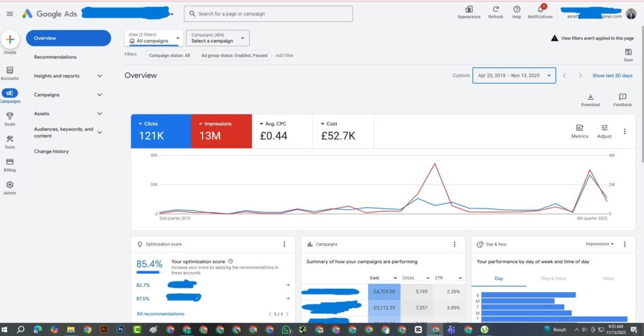Click Show last 30 days link

[x=612, y=75]
